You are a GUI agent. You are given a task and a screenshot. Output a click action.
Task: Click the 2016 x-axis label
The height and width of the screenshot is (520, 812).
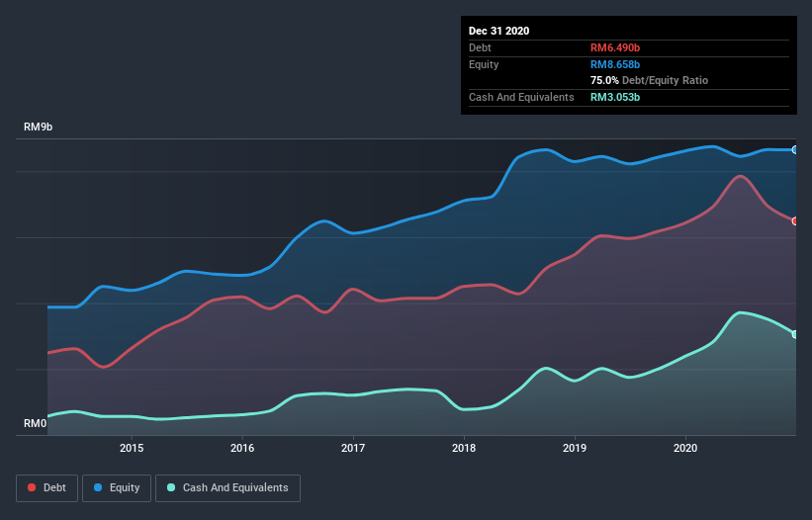[242, 448]
